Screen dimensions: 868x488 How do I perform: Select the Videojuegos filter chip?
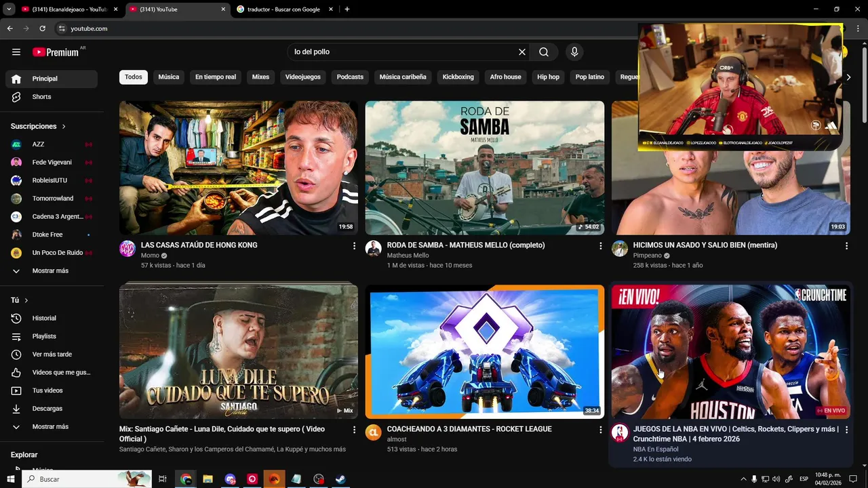point(303,77)
